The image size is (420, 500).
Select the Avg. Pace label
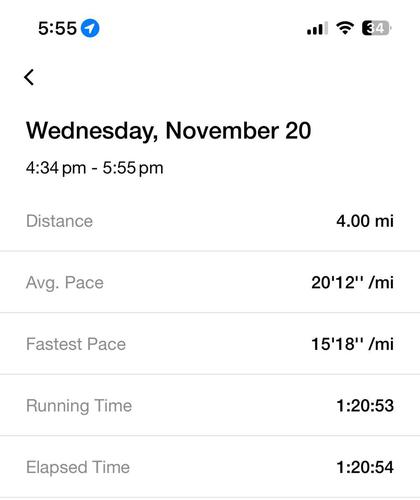click(65, 283)
